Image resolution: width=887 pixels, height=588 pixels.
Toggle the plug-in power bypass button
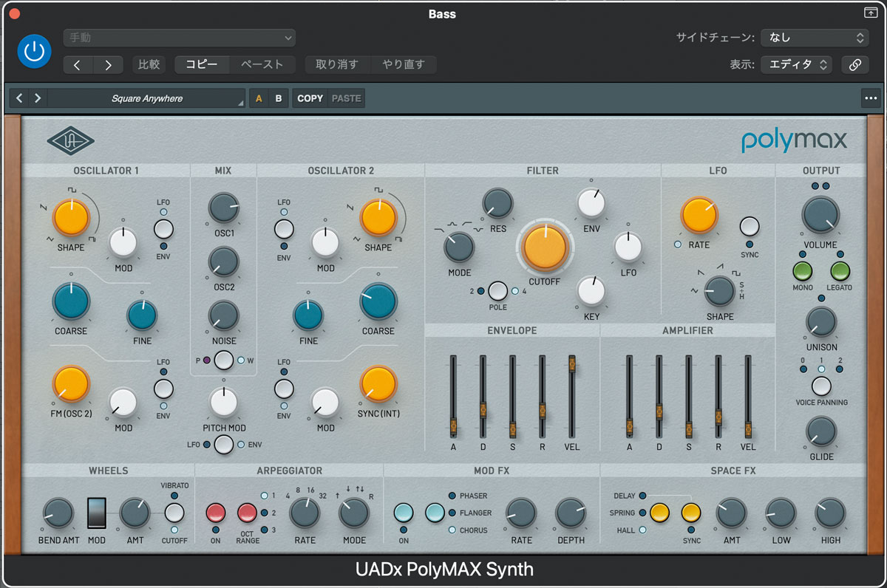pos(33,51)
